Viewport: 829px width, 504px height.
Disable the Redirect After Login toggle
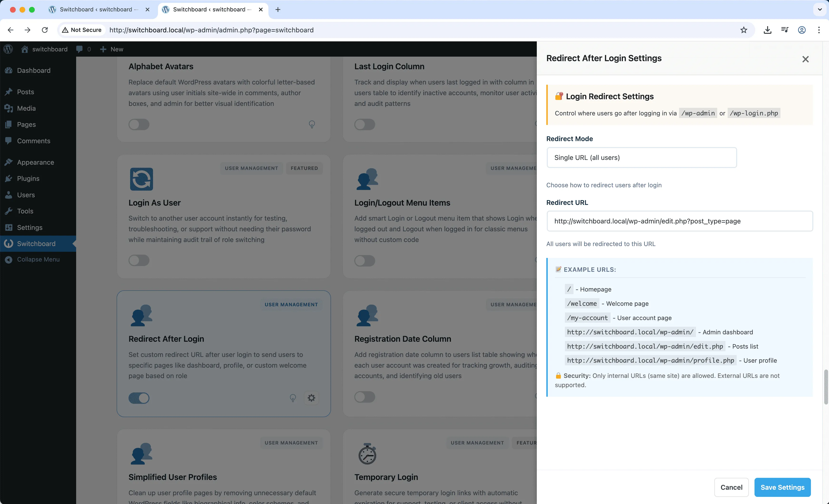(139, 398)
